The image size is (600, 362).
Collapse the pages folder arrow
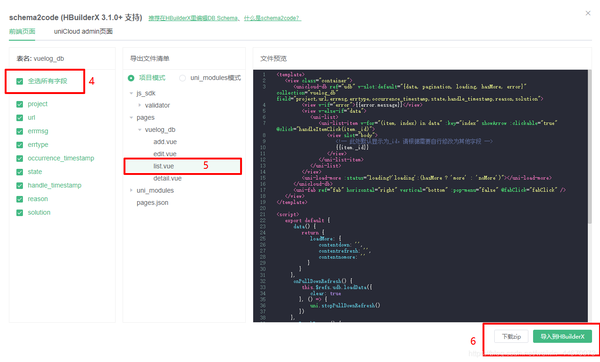click(x=131, y=117)
